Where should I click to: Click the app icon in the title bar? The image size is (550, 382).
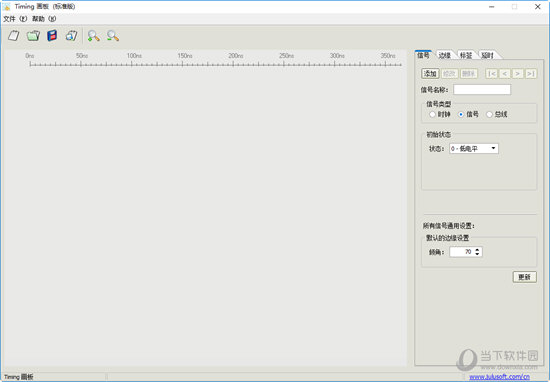pos(7,6)
